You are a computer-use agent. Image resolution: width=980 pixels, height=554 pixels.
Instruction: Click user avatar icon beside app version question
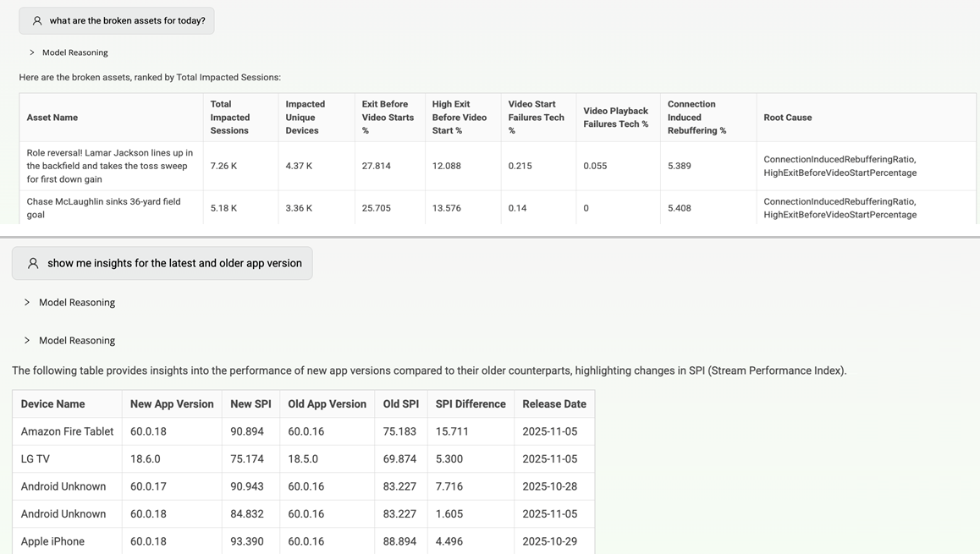click(33, 264)
